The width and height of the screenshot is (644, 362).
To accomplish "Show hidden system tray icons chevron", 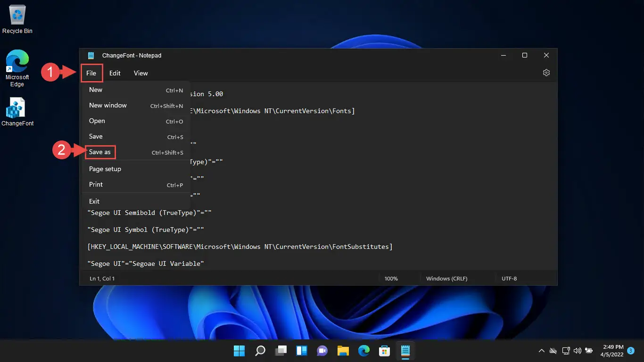I will click(542, 351).
